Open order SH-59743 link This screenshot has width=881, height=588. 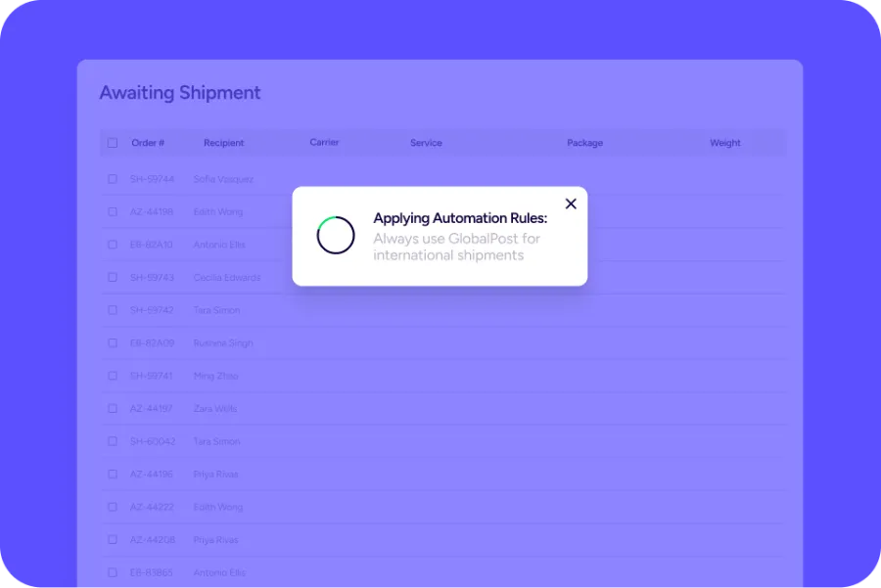tap(152, 278)
